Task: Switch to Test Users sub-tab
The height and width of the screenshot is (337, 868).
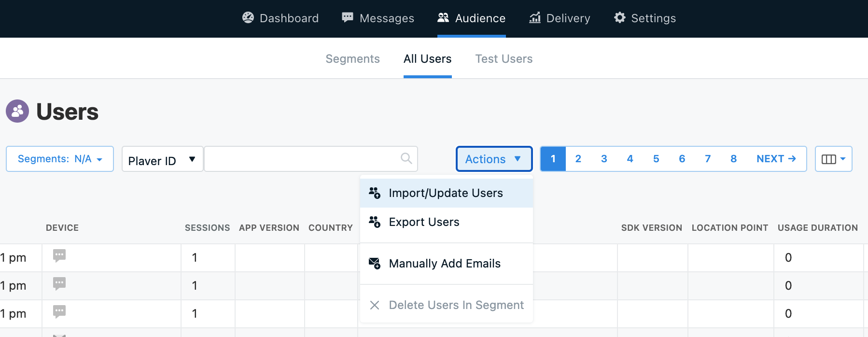Action: pyautogui.click(x=504, y=59)
